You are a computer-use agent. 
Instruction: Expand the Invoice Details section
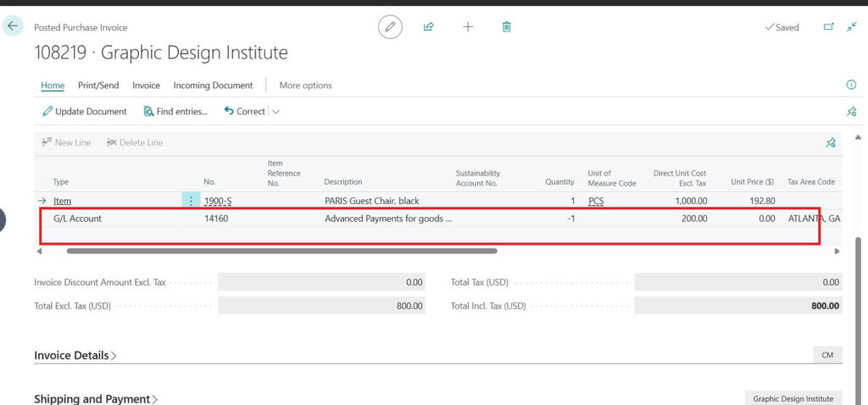75,356
